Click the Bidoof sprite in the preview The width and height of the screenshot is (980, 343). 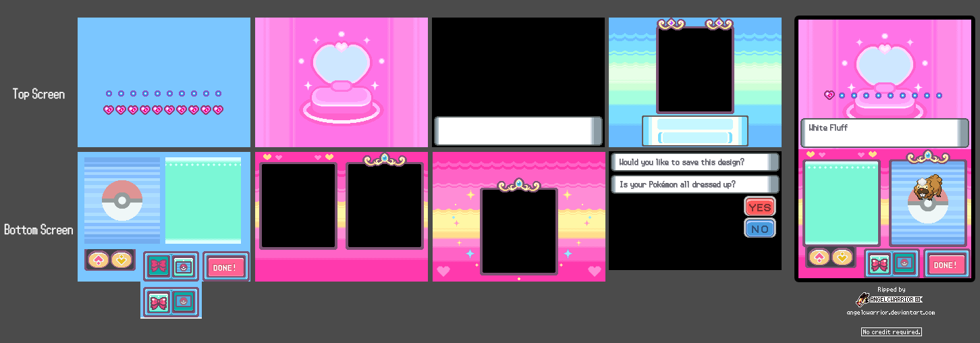pos(927,186)
